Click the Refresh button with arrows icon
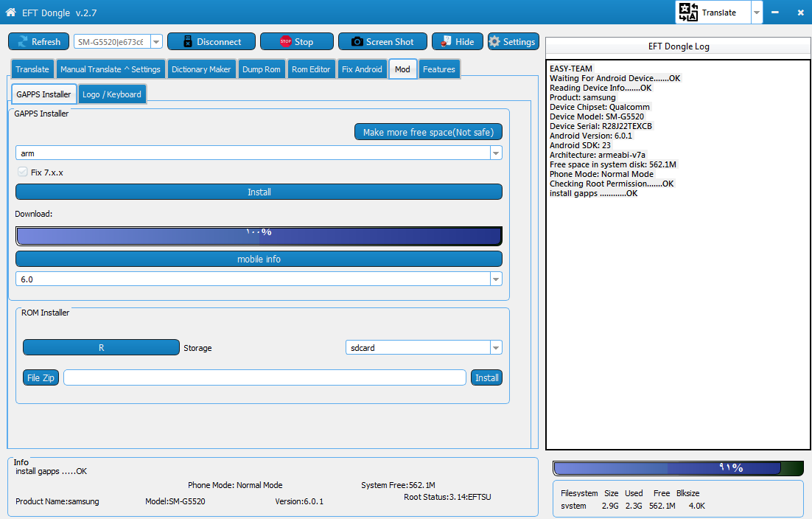The height and width of the screenshot is (519, 812). [x=38, y=42]
